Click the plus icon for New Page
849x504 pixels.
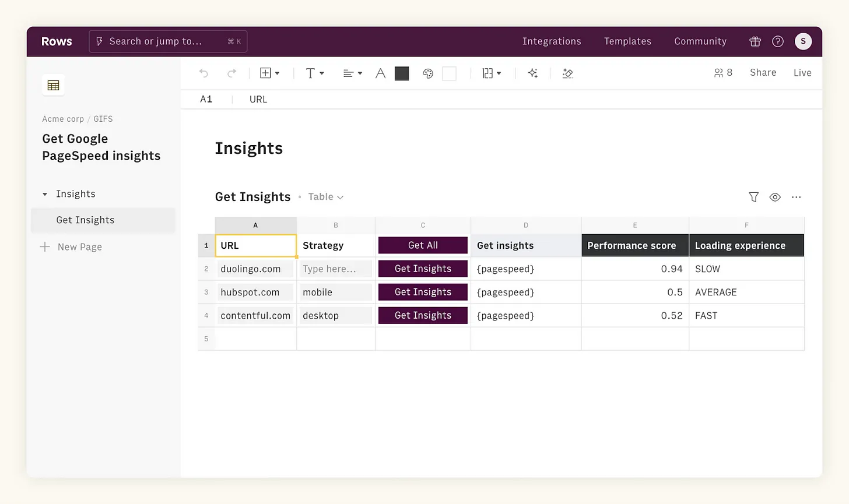coord(45,247)
